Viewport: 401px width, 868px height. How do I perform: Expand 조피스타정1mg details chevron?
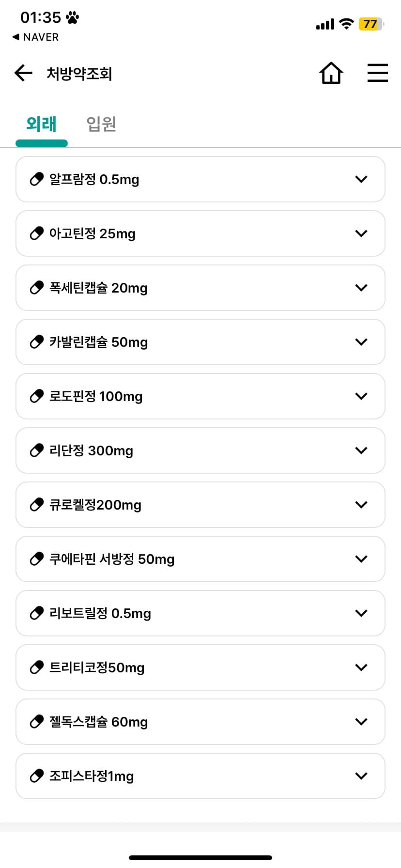(x=361, y=776)
